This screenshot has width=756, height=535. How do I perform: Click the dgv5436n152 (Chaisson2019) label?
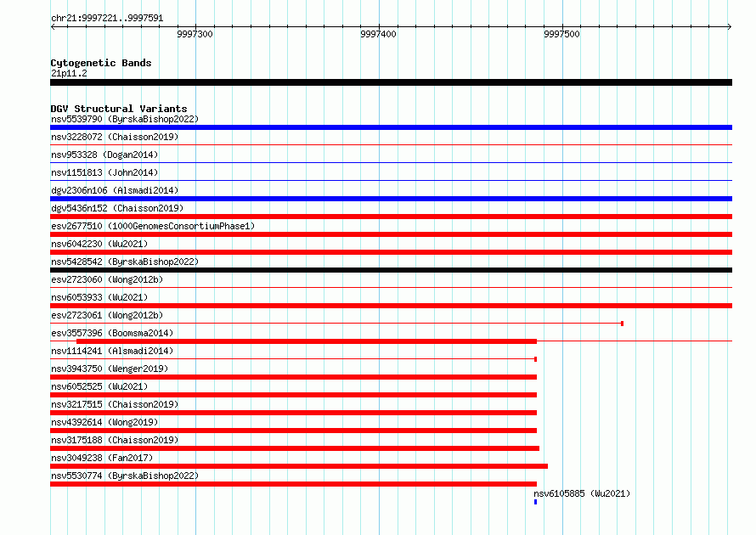117,208
